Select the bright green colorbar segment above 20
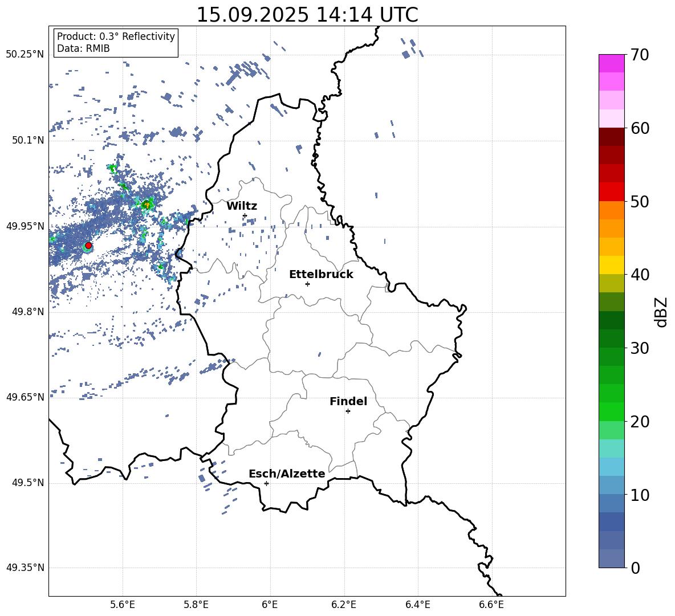The height and width of the screenshot is (616, 675). (x=612, y=412)
